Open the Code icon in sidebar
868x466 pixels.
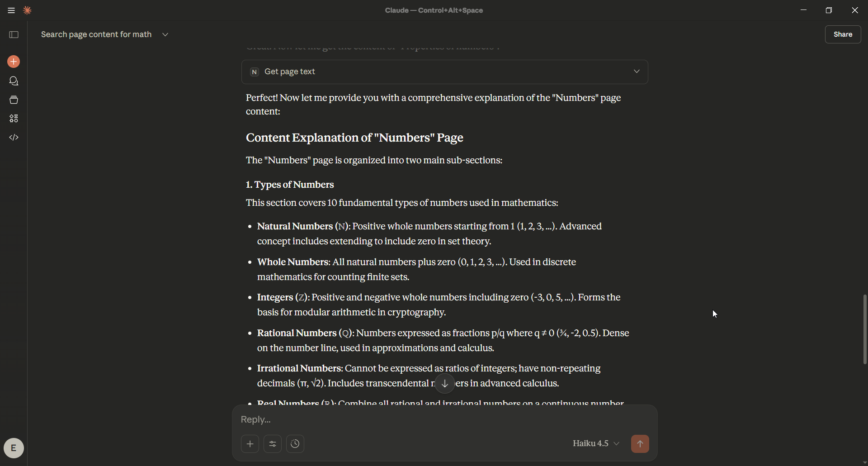point(14,138)
